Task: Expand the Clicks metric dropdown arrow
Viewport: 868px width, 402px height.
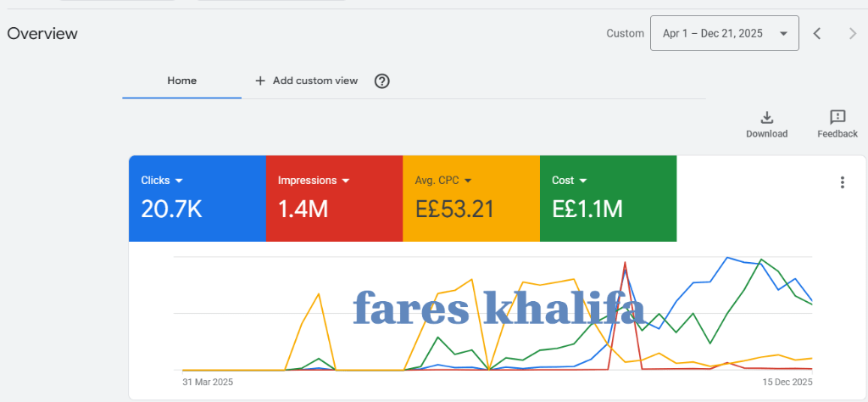Action: [x=179, y=181]
